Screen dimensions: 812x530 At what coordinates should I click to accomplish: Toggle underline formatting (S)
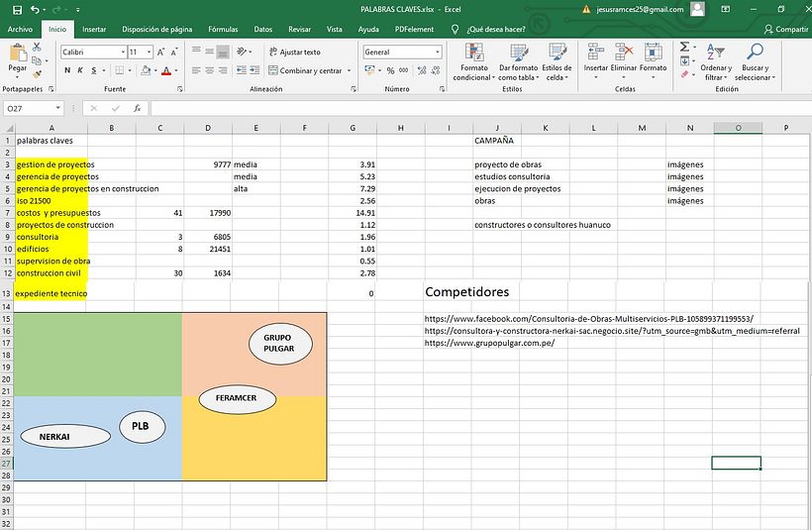point(94,70)
